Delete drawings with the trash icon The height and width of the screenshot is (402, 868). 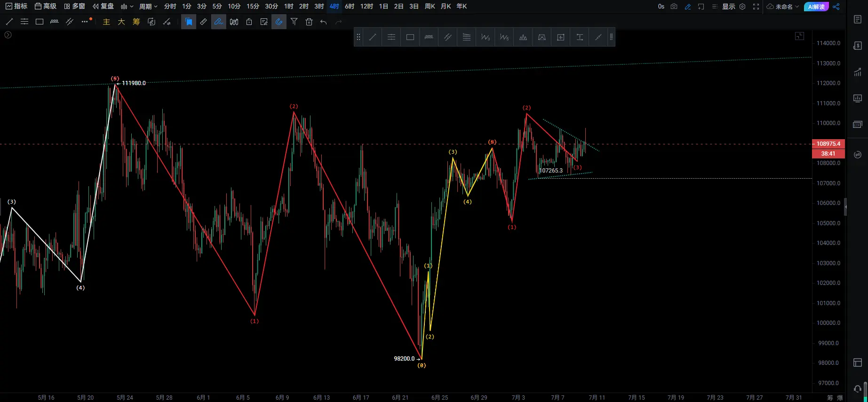(x=309, y=22)
